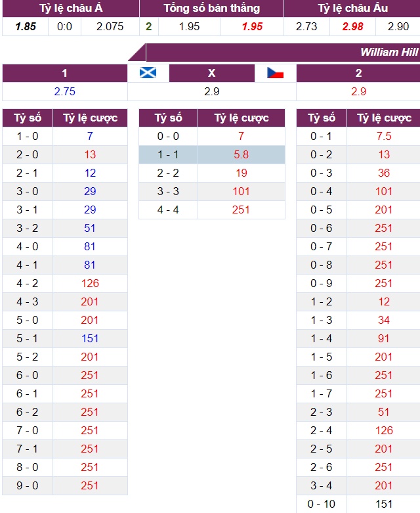Pick odds 12 for score 2 - 1
420x513 pixels.
pos(90,173)
